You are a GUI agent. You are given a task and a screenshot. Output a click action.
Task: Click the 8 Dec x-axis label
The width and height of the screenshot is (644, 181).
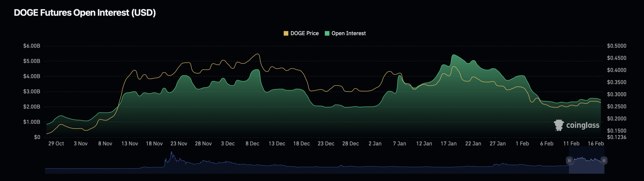(252, 144)
